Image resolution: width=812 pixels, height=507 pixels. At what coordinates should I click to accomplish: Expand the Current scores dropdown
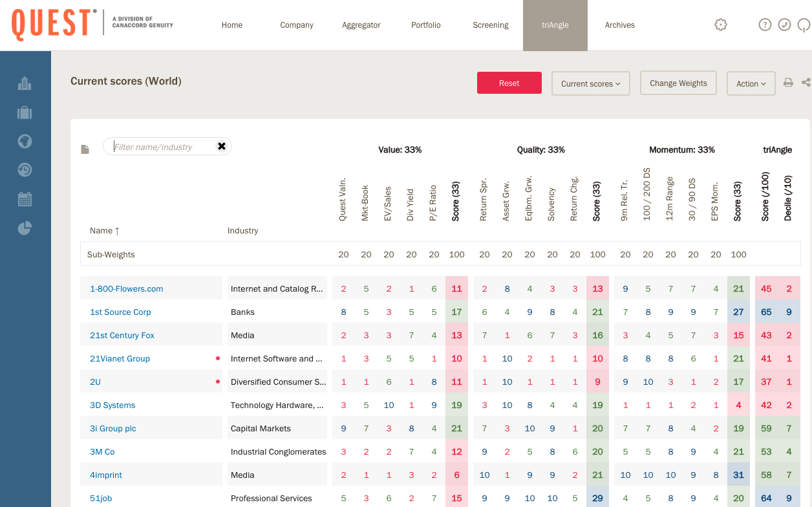[x=590, y=83]
